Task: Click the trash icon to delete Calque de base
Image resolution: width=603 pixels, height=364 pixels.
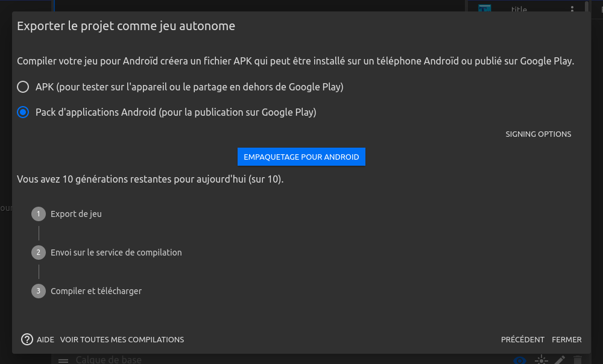Action: coord(578,360)
